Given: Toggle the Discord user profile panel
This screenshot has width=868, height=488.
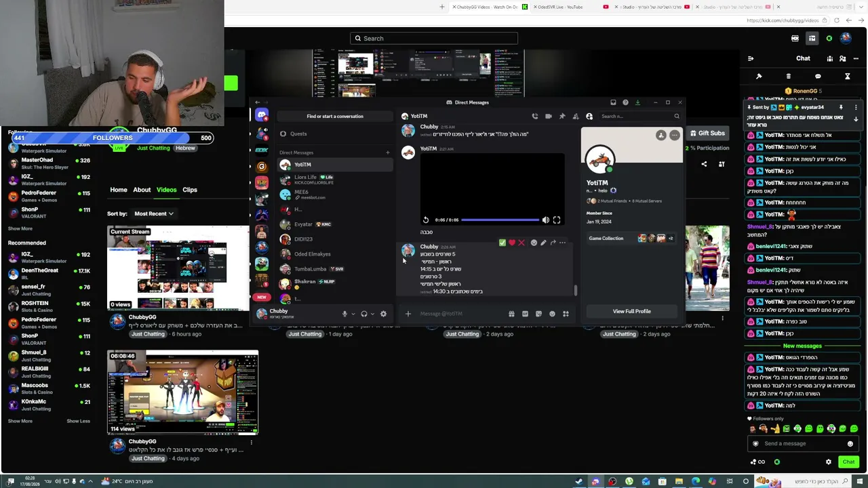Looking at the screenshot, I should pos(589,117).
